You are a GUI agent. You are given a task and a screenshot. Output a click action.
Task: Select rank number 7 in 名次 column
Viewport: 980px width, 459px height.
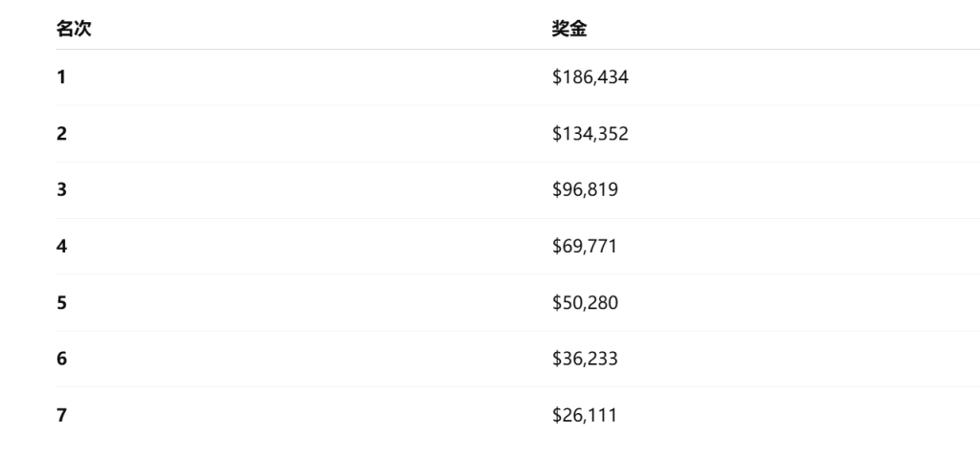tap(61, 416)
